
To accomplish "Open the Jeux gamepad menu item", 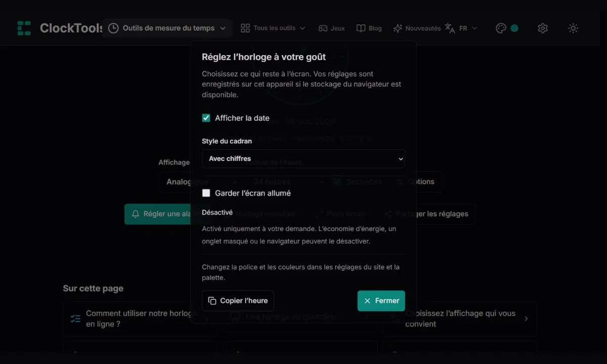I will click(x=331, y=28).
